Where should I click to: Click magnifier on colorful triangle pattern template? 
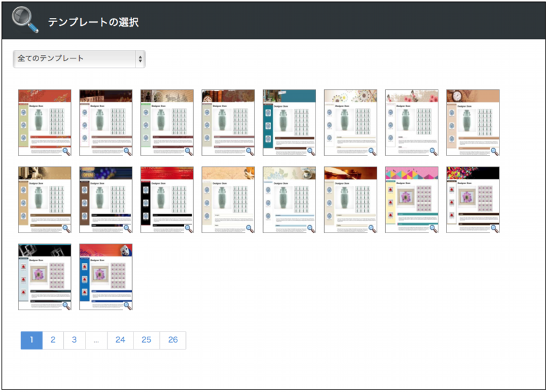432,228
